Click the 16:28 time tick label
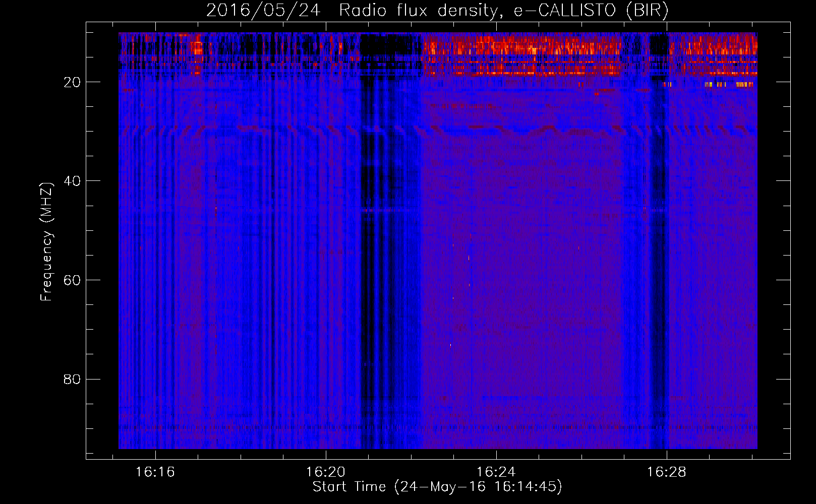This screenshot has height=504, width=816. (667, 472)
